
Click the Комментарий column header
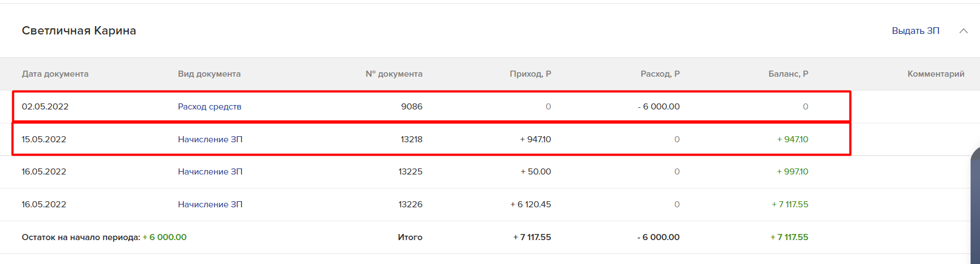point(936,74)
